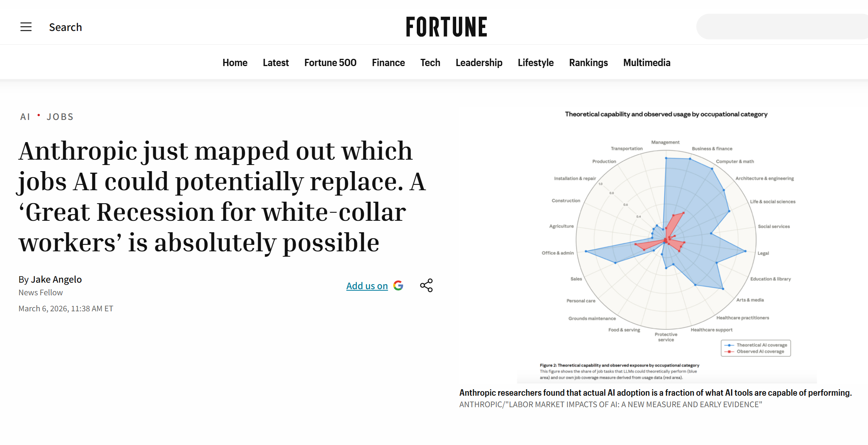
Task: Go to Rankings section
Action: (588, 63)
